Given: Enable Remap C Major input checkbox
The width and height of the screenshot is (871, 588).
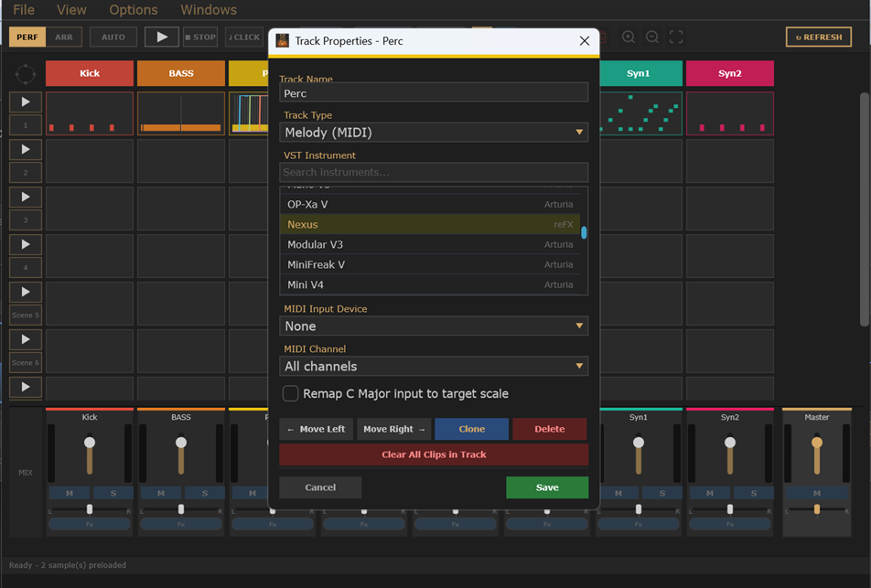Looking at the screenshot, I should [x=291, y=393].
